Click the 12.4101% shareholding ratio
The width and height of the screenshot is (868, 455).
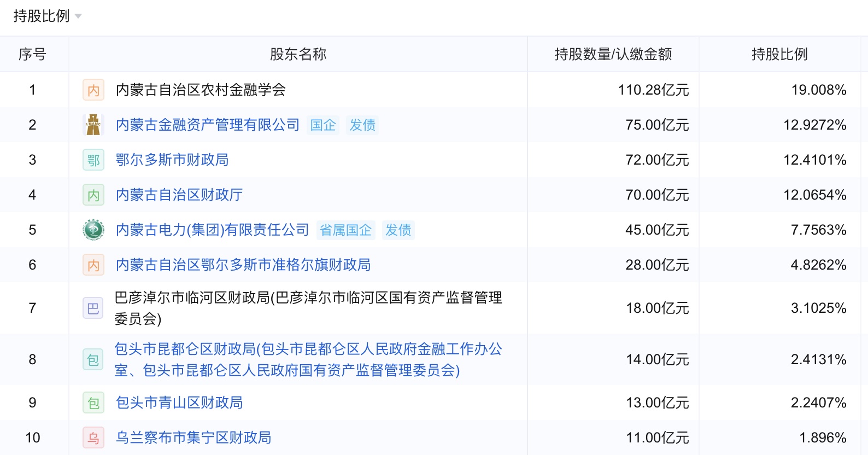[815, 160]
